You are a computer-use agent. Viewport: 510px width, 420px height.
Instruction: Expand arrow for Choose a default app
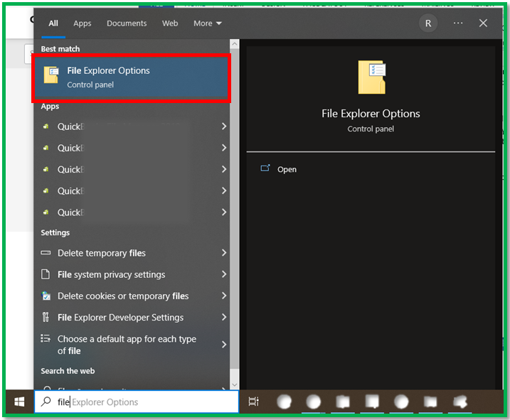pyautogui.click(x=224, y=344)
